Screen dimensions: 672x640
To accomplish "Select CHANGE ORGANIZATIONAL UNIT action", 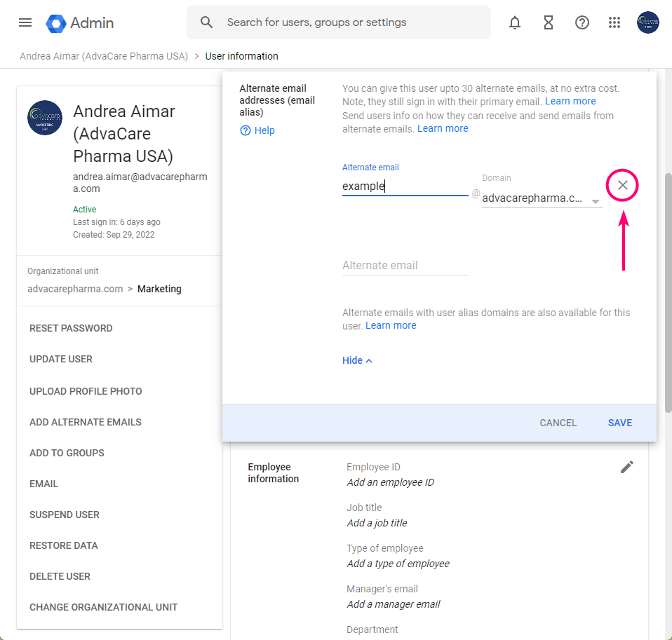I will [103, 607].
